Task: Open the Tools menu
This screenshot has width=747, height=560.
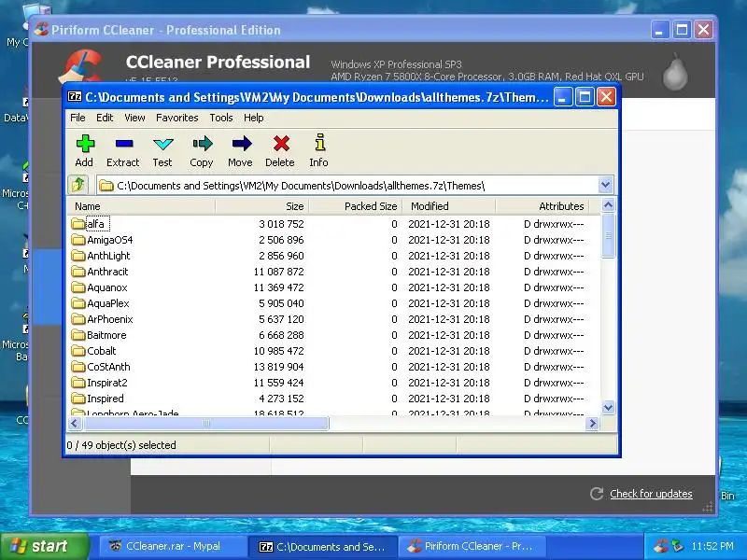Action: pos(221,118)
